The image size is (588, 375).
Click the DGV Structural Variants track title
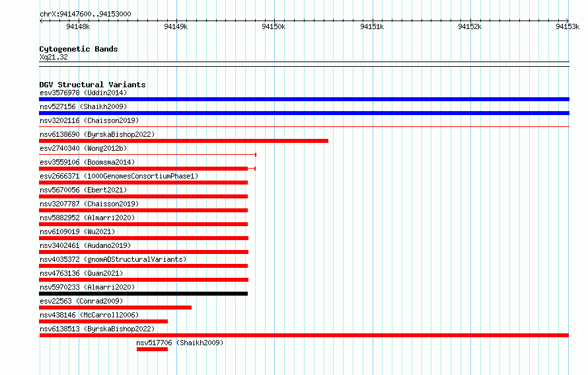[x=92, y=85]
